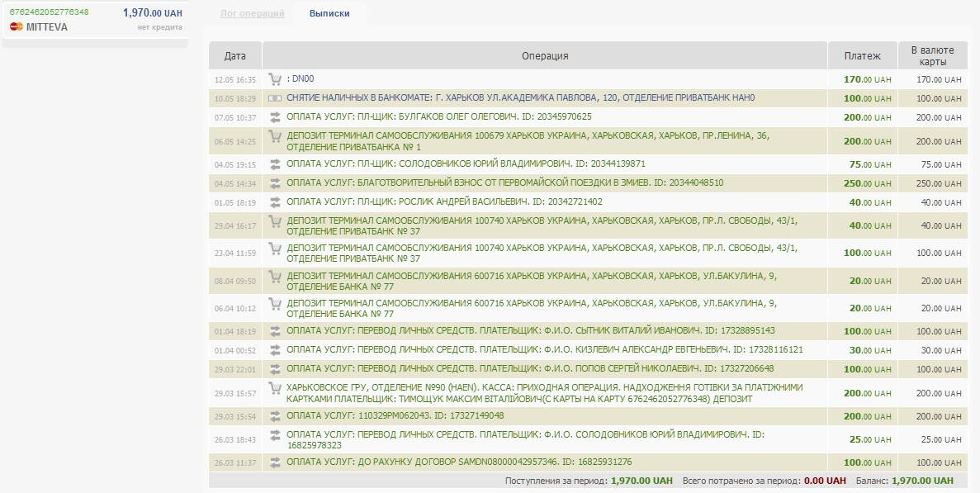Click transfer icon beside the Змиев charity payment
The width and height of the screenshot is (980, 493).
click(x=275, y=183)
